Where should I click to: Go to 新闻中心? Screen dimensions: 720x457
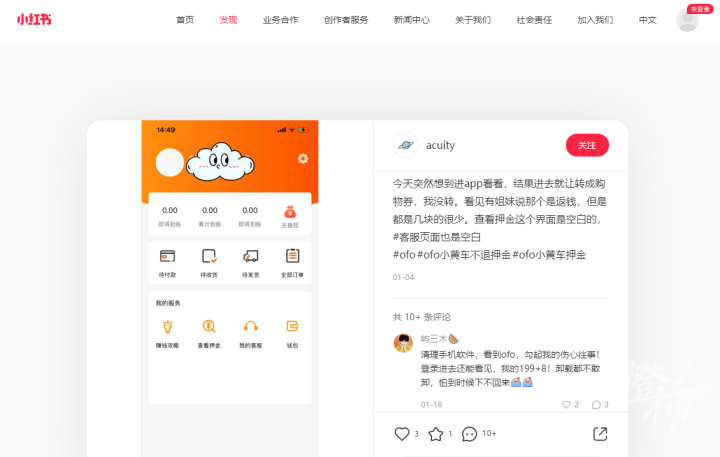pyautogui.click(x=412, y=20)
